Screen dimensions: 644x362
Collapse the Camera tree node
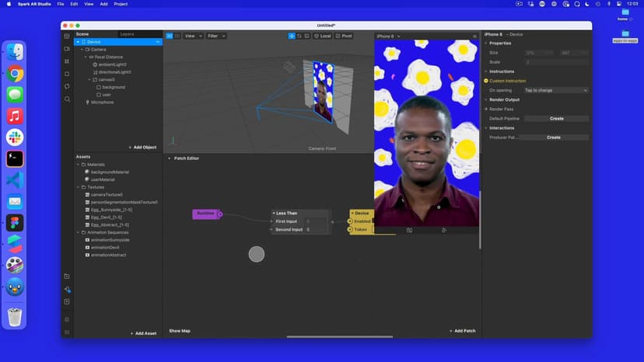82,49
